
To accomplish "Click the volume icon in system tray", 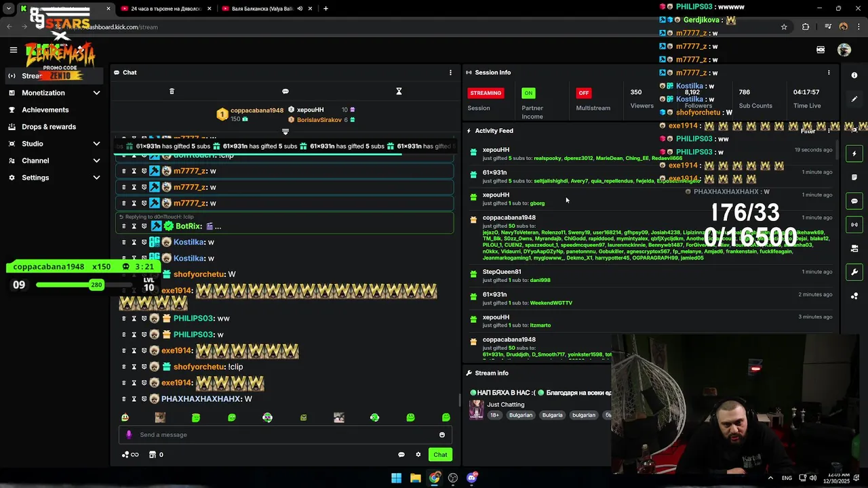I will coord(812,478).
